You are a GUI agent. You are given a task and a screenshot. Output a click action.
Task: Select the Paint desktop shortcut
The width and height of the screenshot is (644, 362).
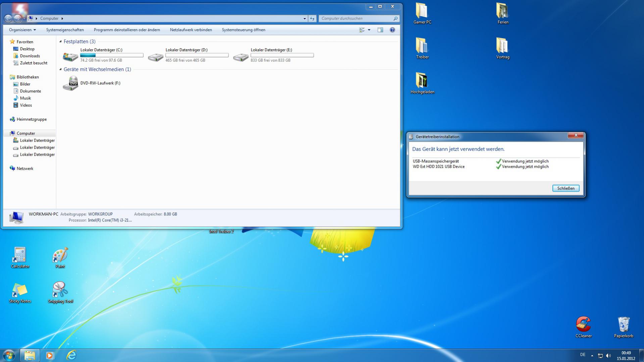(x=60, y=258)
